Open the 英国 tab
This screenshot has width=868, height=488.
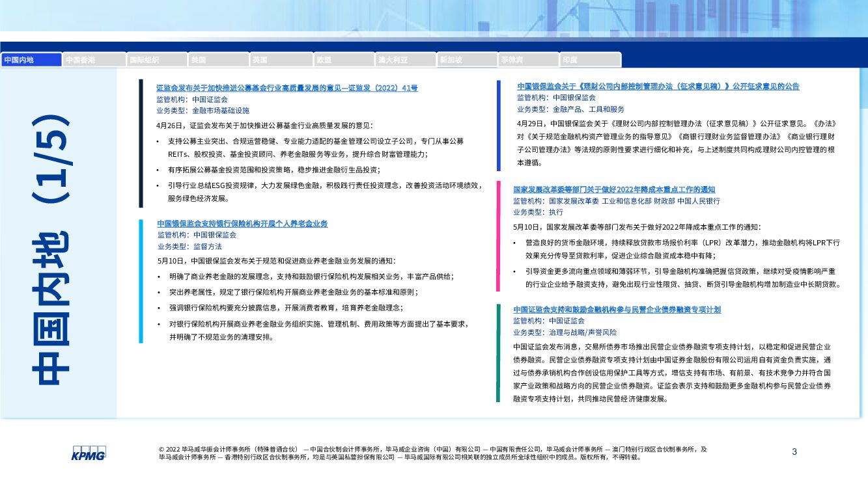[281, 60]
